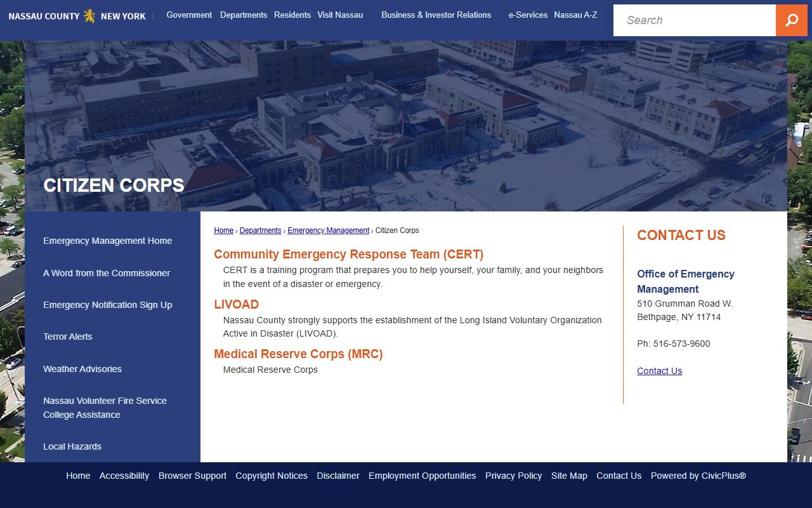Open Privacy Policy in footer

click(513, 476)
